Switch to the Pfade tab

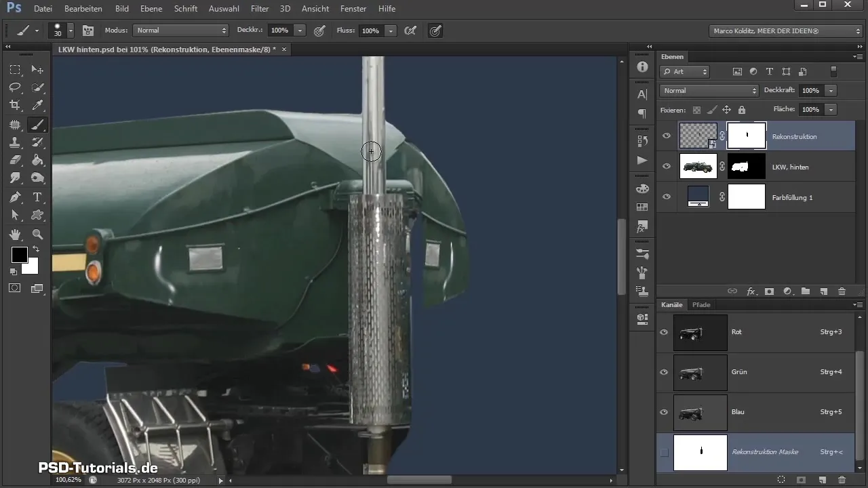click(701, 305)
